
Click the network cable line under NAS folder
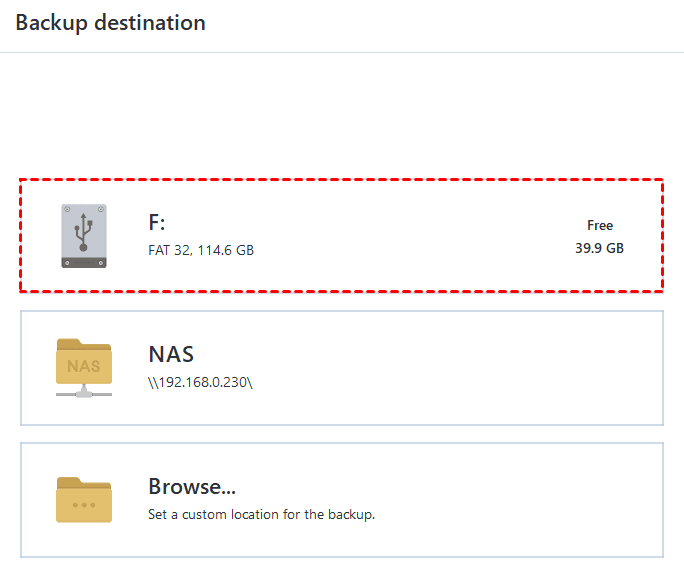[x=84, y=393]
